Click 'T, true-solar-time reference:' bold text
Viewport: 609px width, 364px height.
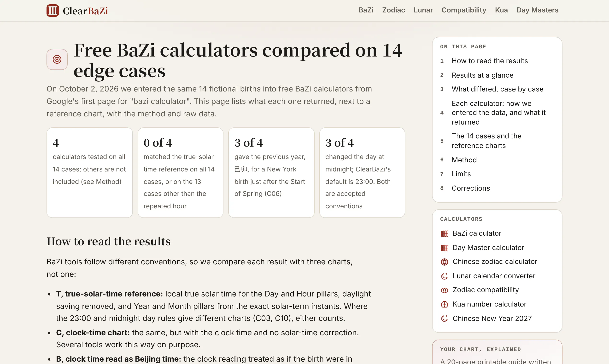pyautogui.click(x=109, y=294)
